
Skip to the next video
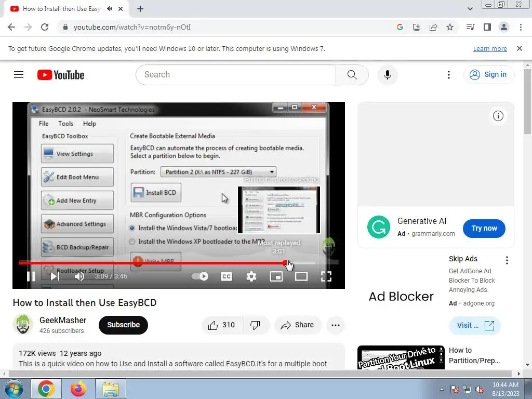point(55,276)
